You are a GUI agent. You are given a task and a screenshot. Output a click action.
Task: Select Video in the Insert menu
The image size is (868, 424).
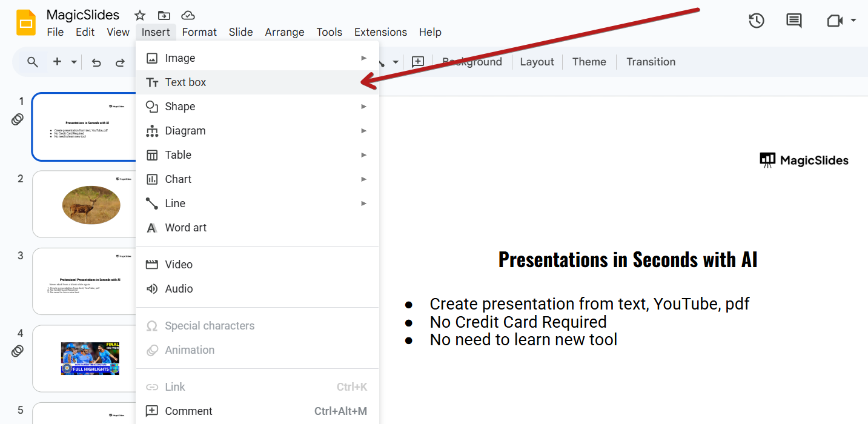[257, 265]
